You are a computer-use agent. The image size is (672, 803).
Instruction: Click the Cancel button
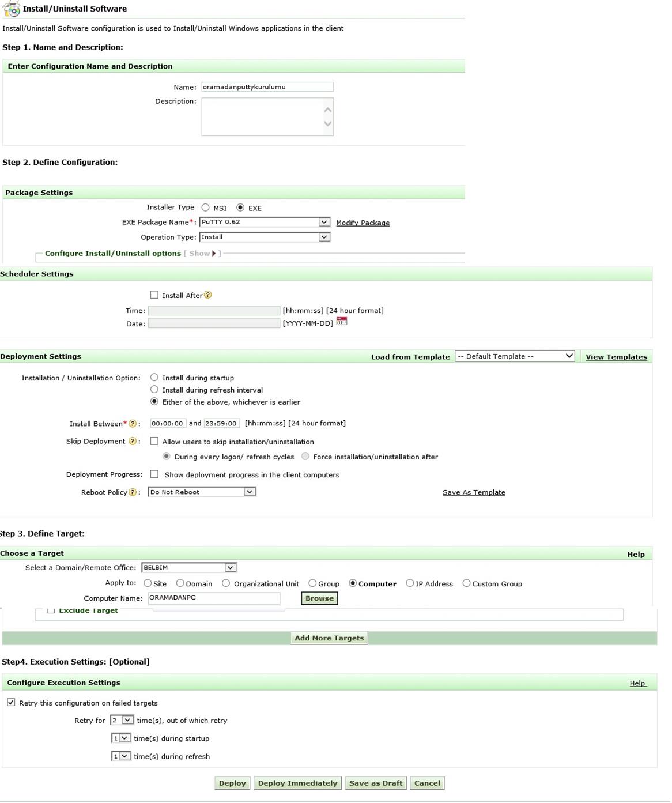coord(427,783)
